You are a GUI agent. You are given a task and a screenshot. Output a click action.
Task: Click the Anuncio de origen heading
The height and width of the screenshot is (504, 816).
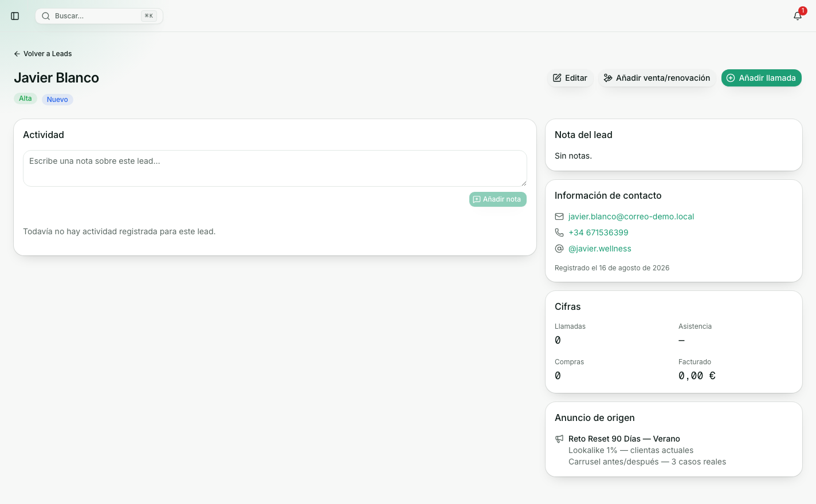coord(595,418)
